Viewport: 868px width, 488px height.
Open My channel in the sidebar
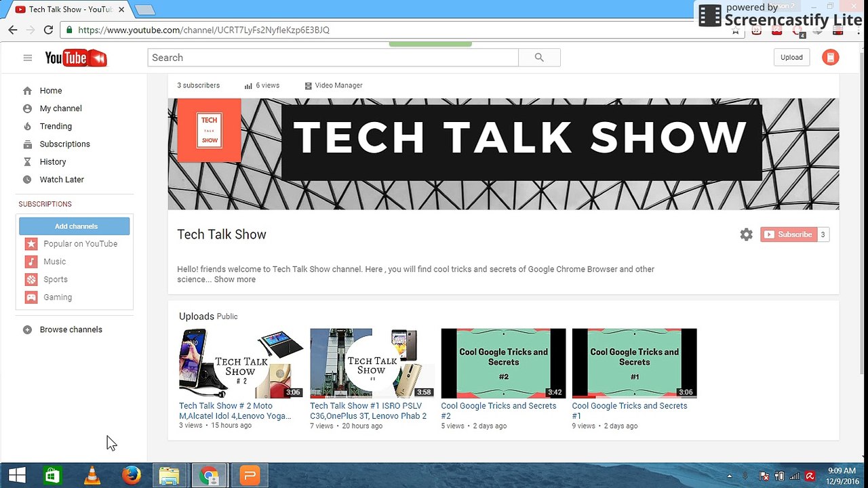(x=60, y=108)
